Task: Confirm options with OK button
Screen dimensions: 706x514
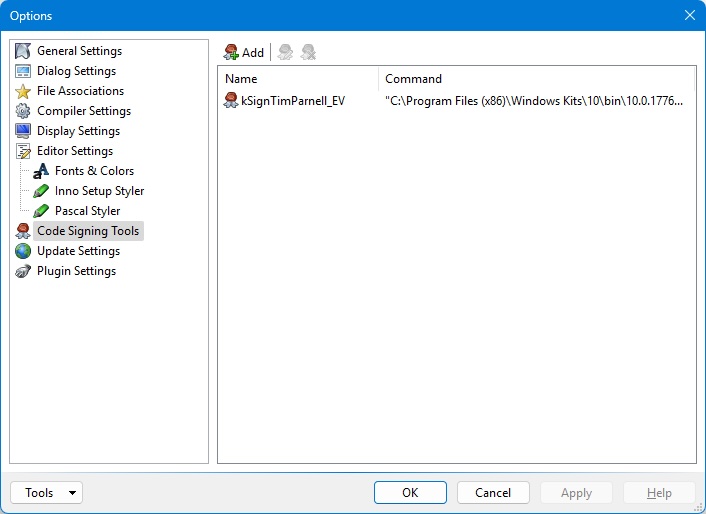Action: 410,493
